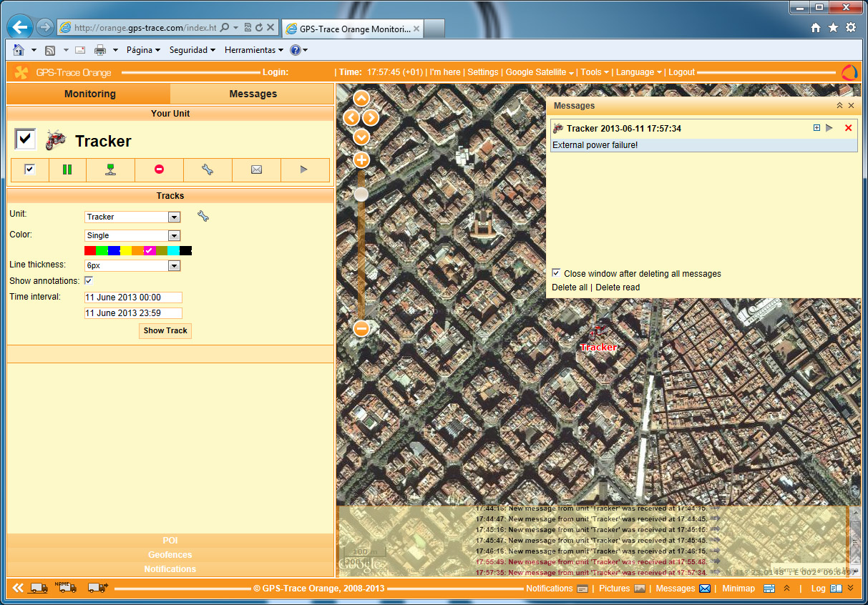The height and width of the screenshot is (605, 868).
Task: Pan map left with the left arrow control
Action: coord(351,117)
